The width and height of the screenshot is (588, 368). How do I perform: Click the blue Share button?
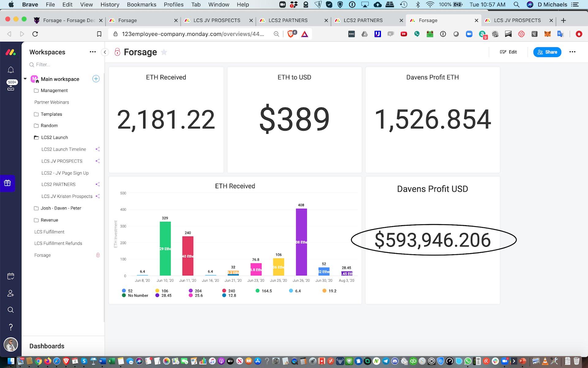pos(547,52)
